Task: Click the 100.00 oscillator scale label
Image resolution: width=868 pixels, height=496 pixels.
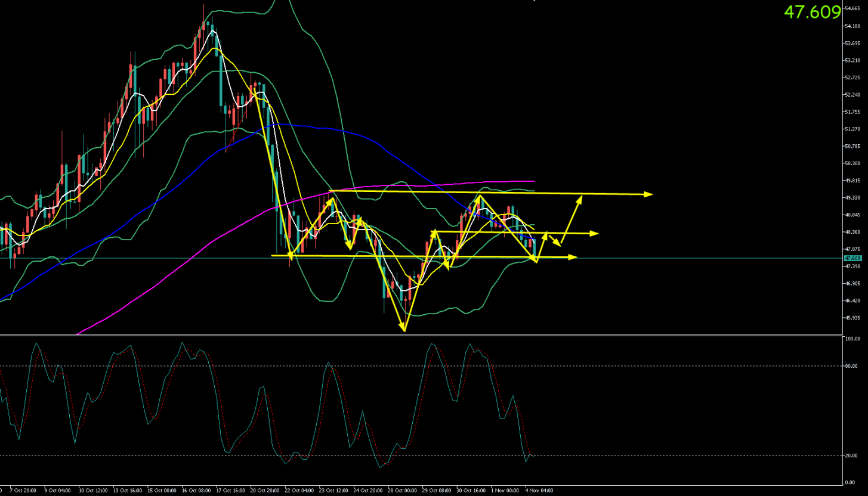Action: (x=852, y=339)
